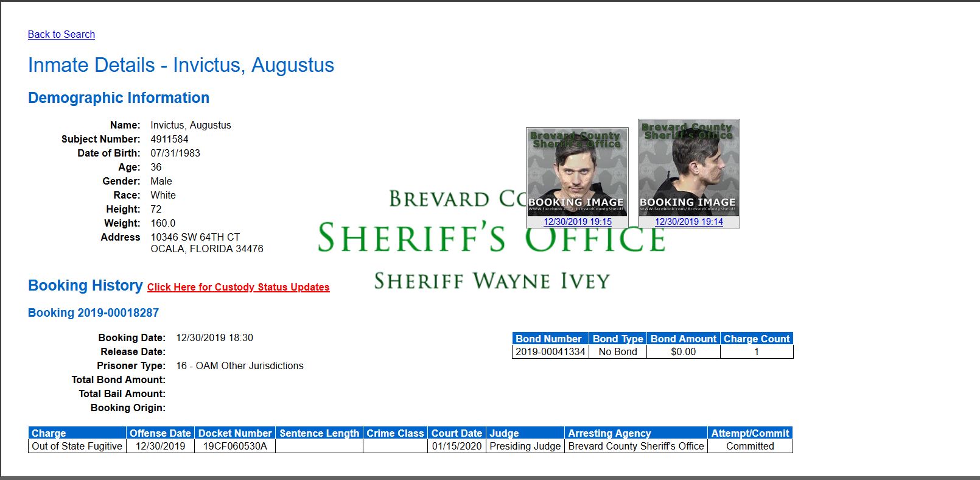
Task: Select the $0.00 bond amount cell
Action: pos(684,352)
